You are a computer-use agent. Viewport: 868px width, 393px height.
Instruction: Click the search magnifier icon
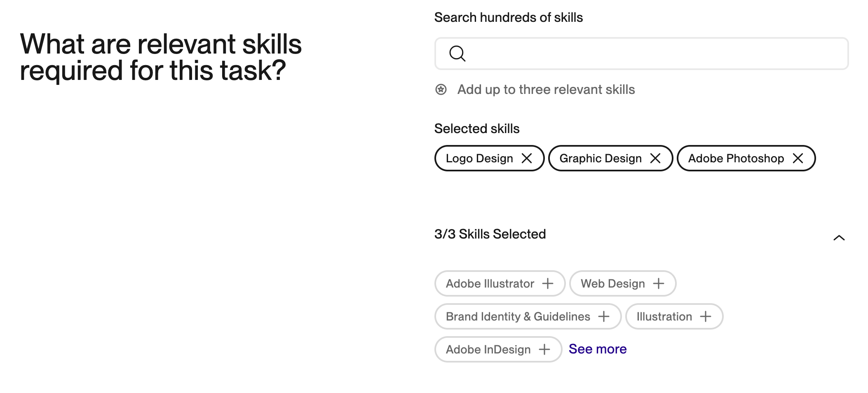tap(457, 54)
